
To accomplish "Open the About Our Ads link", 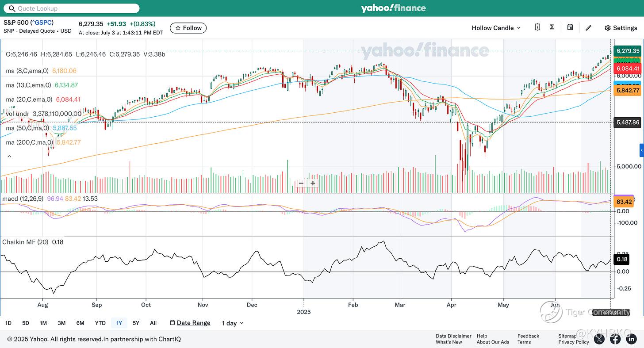I will [x=493, y=342].
